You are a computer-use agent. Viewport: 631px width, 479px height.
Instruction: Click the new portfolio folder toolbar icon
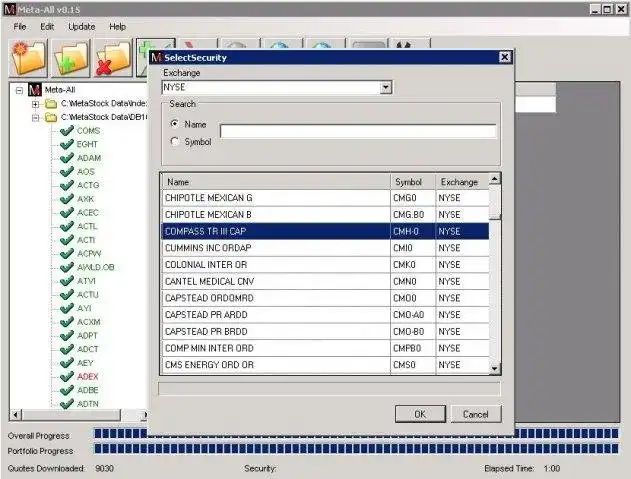[29, 58]
